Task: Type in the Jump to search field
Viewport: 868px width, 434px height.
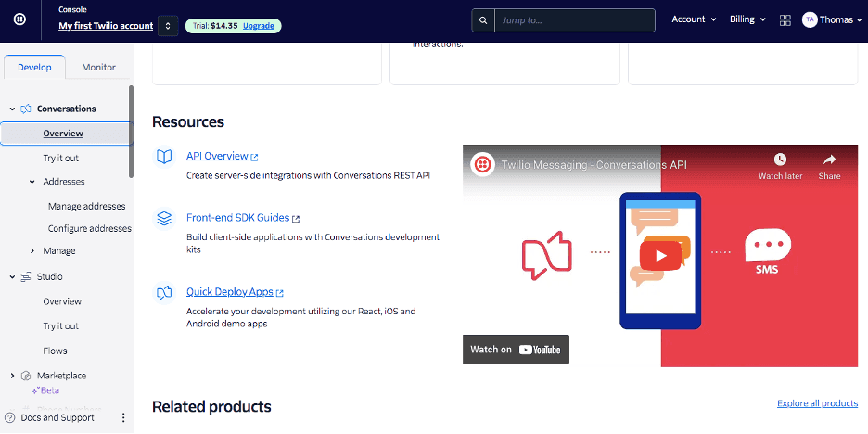Action: pyautogui.click(x=574, y=19)
